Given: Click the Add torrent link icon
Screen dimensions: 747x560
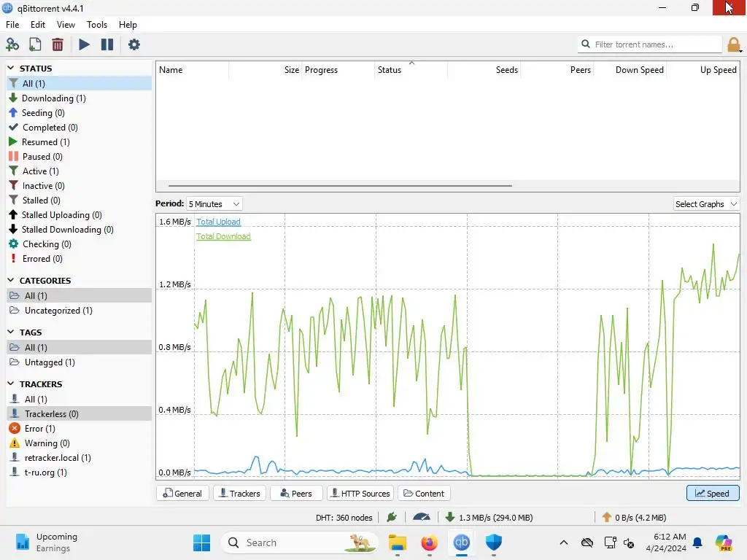Looking at the screenshot, I should point(12,44).
